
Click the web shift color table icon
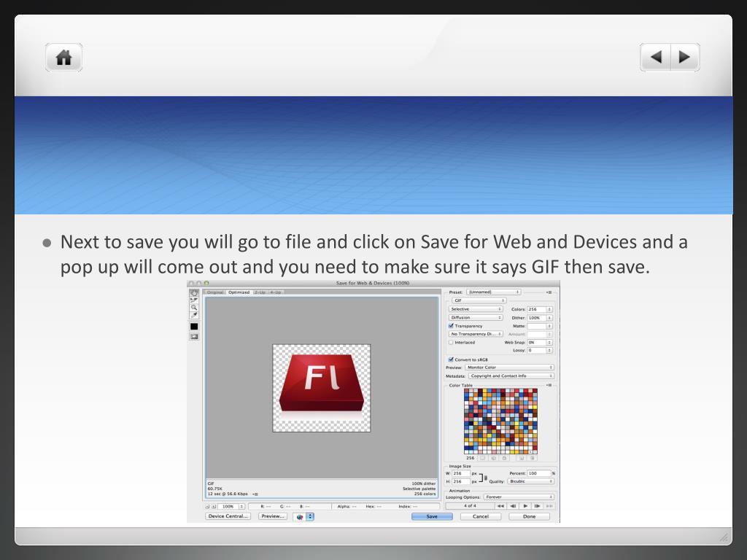pyautogui.click(x=493, y=458)
